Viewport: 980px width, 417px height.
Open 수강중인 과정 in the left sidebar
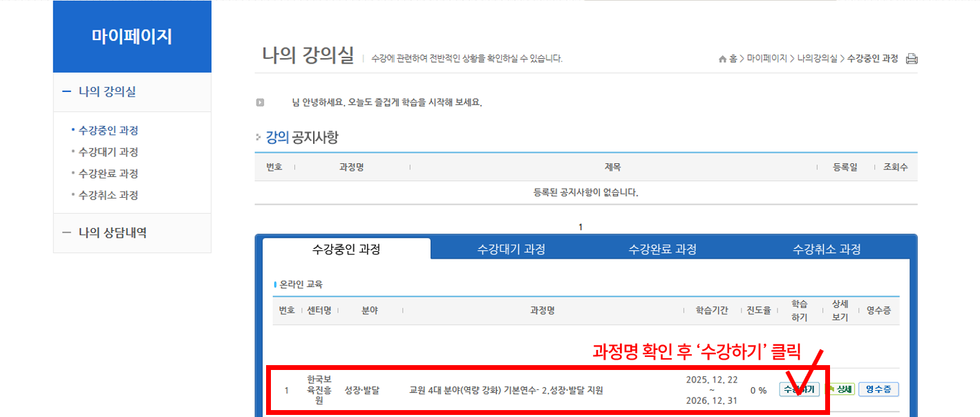tap(109, 130)
